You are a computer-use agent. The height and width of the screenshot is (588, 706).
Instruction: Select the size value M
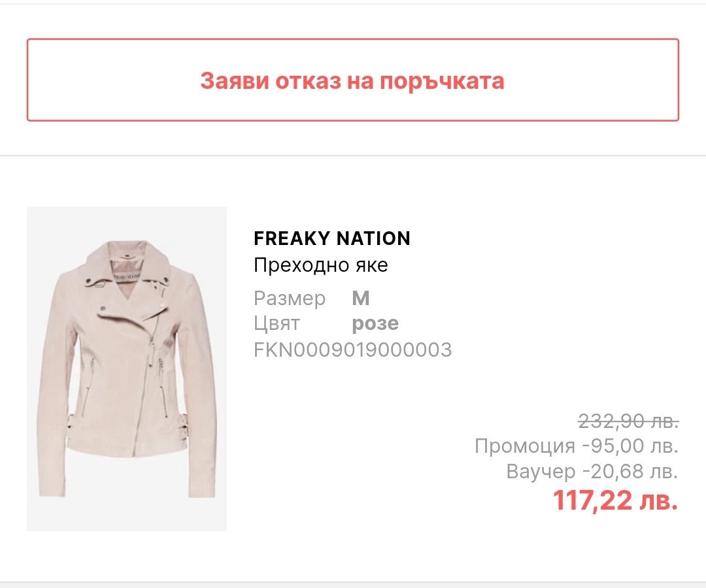[x=361, y=299]
